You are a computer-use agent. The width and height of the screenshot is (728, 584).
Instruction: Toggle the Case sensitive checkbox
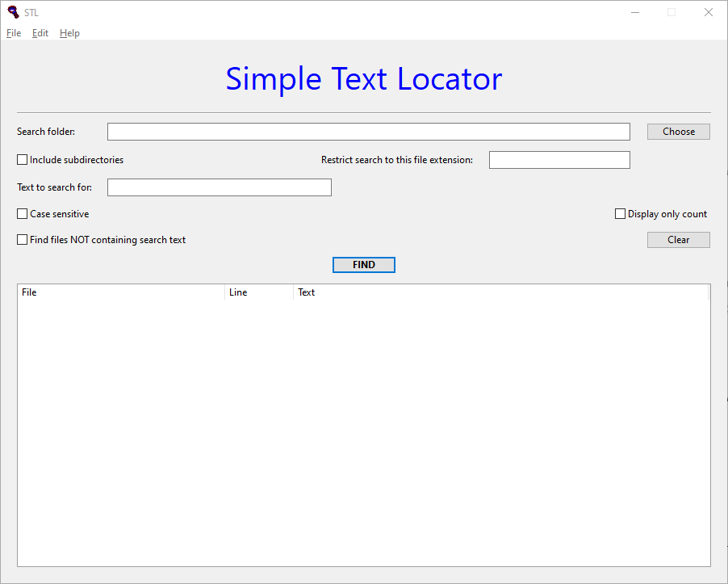click(23, 214)
